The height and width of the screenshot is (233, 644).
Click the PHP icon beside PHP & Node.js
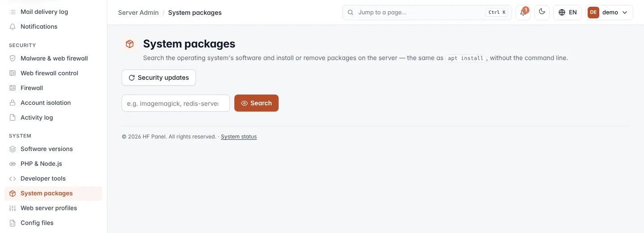pyautogui.click(x=13, y=164)
